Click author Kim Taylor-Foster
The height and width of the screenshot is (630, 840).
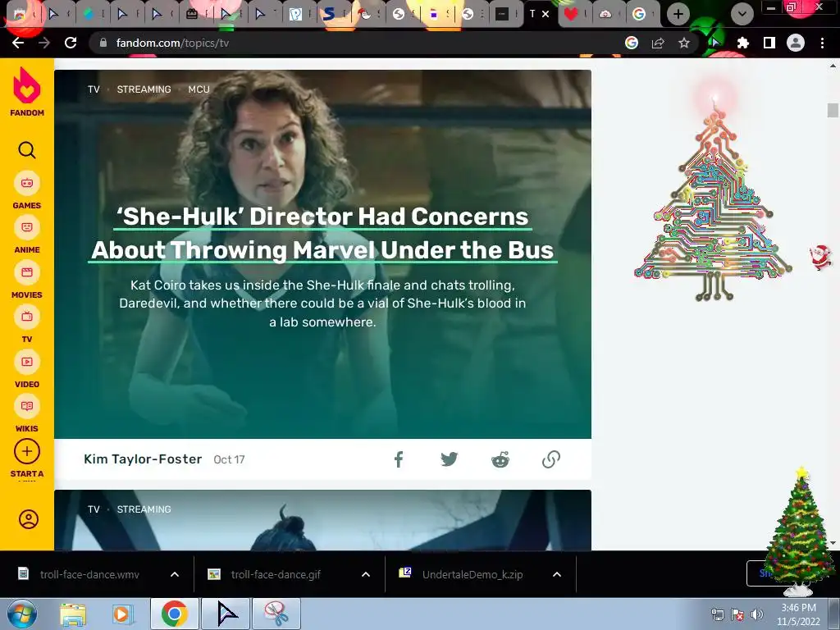(x=143, y=459)
